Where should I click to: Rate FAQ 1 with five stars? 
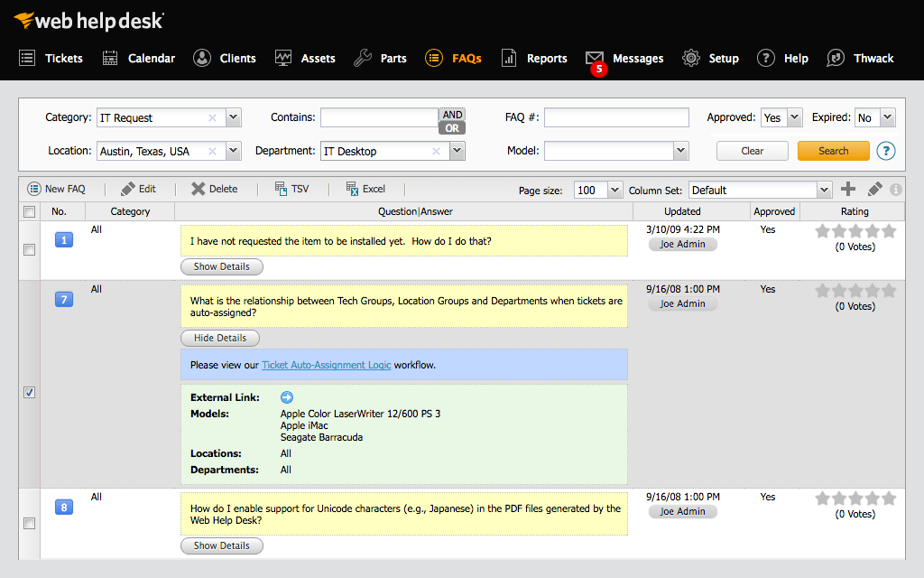click(x=889, y=231)
